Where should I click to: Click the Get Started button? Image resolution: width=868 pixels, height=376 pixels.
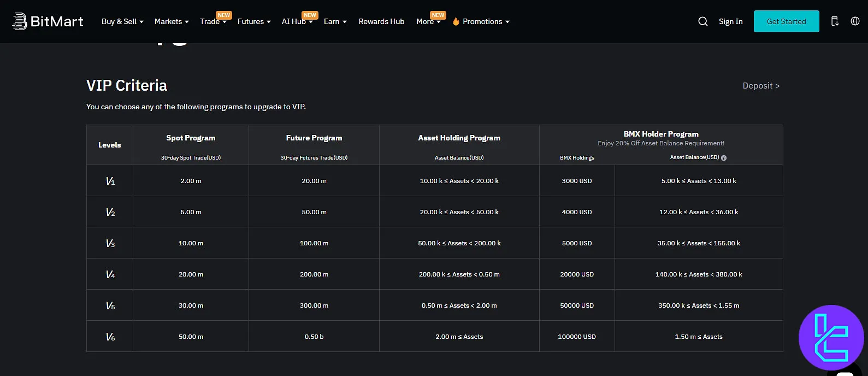click(x=786, y=21)
